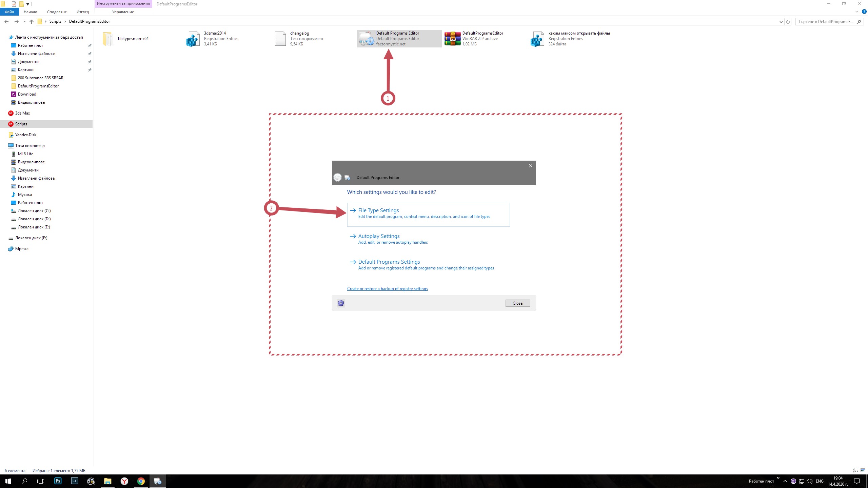The width and height of the screenshot is (868, 488).
Task: Open Quick Access Toolbar customize dropdown
Action: pyautogui.click(x=27, y=4)
